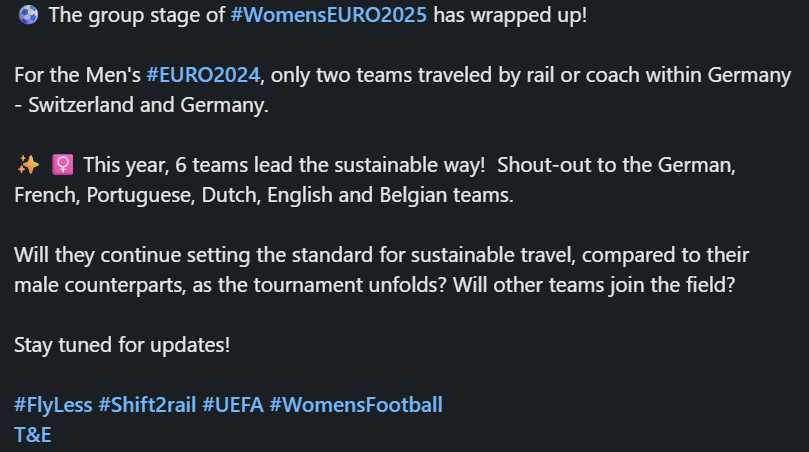Click the sparkles emoji

tap(27, 165)
